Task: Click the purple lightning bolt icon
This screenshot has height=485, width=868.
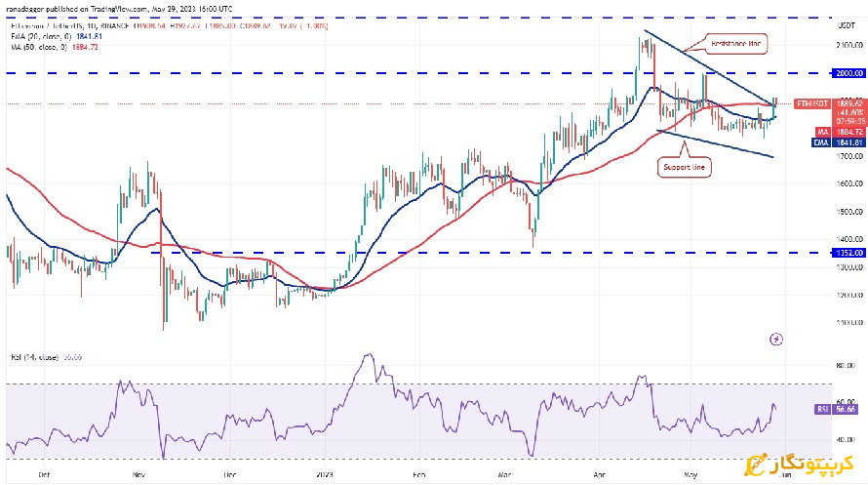Action: point(776,339)
